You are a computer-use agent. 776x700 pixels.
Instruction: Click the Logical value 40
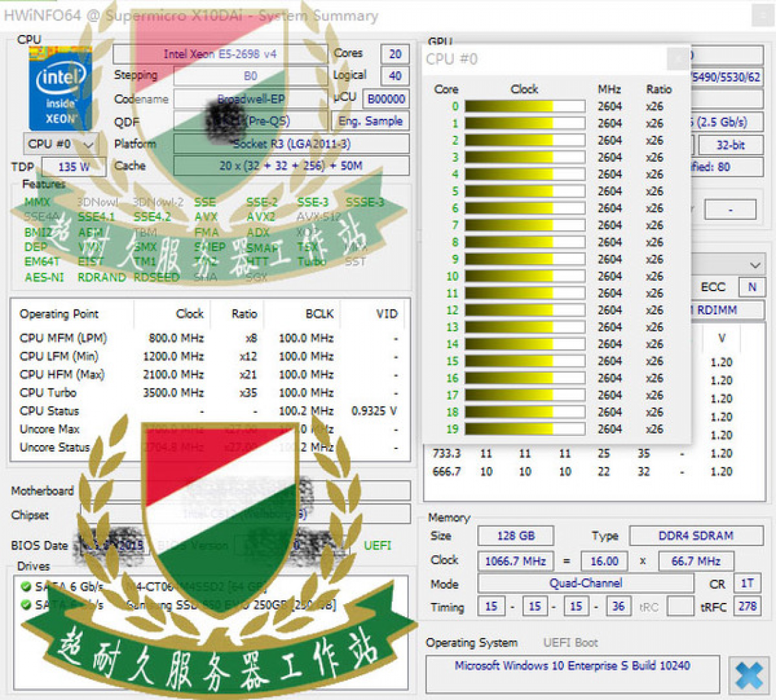point(395,76)
